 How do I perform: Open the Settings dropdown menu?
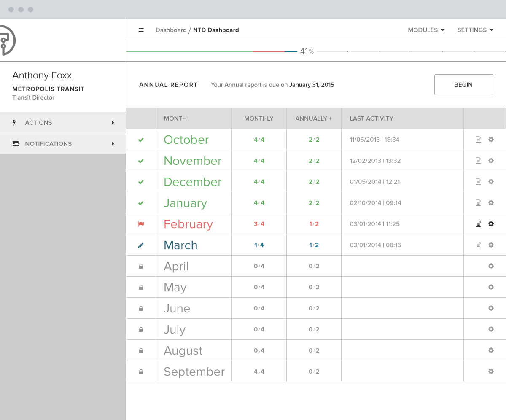coord(475,30)
